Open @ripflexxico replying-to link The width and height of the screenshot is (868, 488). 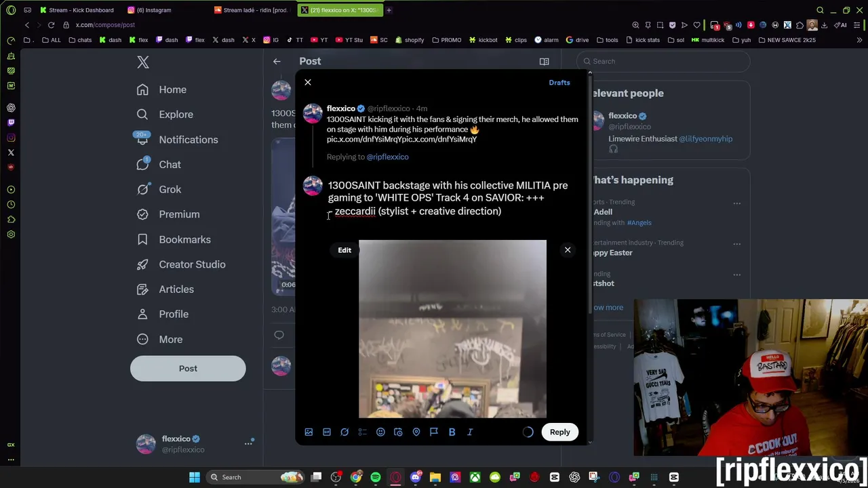[387, 157]
